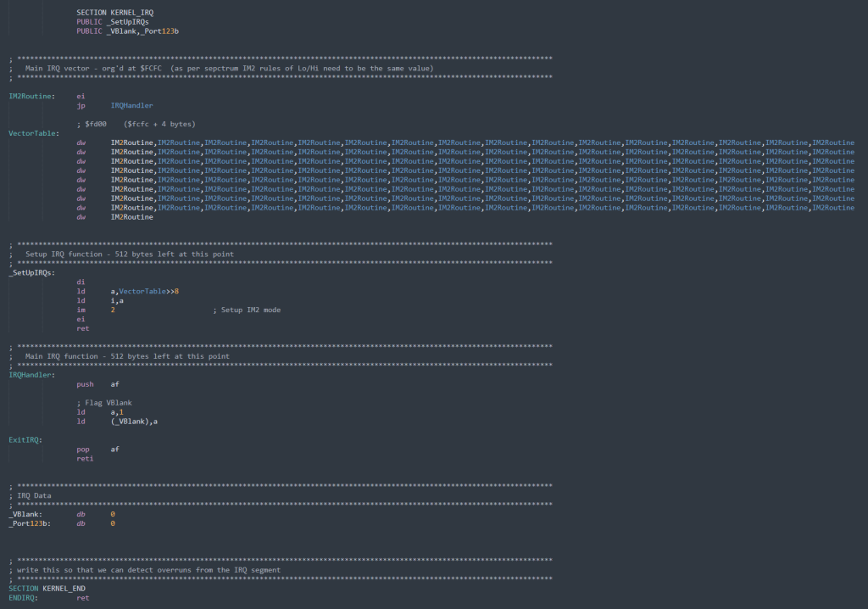Click IRQHandler operand after jp instruction
This screenshot has height=609, width=868.
131,106
